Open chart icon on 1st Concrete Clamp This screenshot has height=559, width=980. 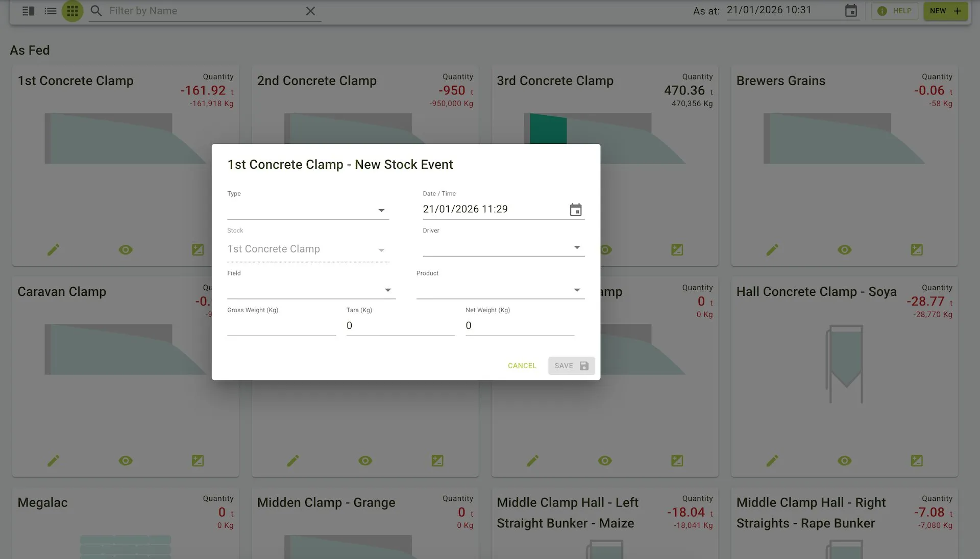198,250
